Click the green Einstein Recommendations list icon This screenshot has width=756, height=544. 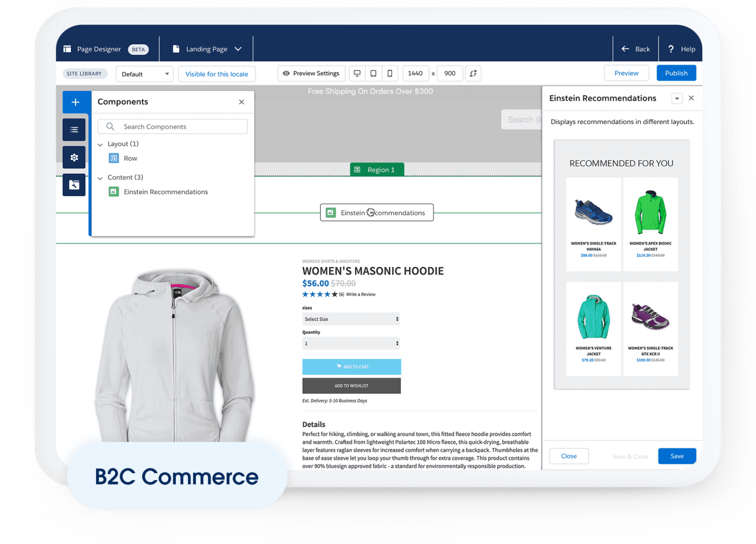click(114, 192)
